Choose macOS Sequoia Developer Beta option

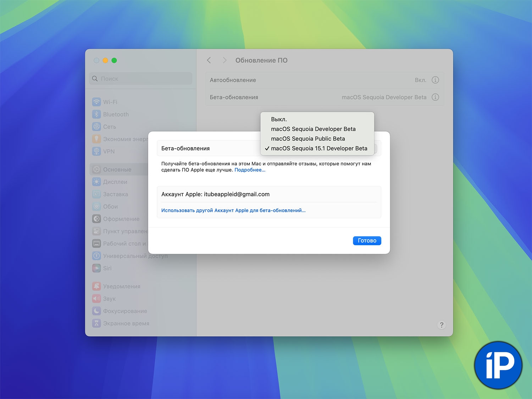(313, 129)
